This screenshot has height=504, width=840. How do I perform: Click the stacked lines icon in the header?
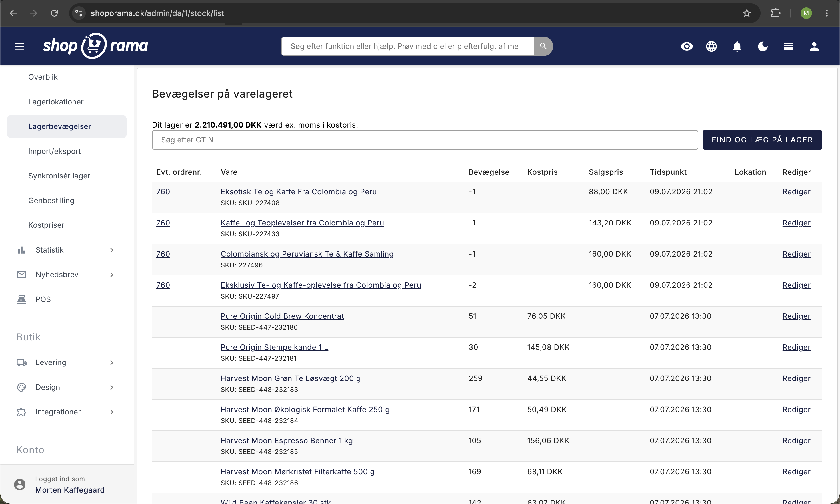point(788,46)
